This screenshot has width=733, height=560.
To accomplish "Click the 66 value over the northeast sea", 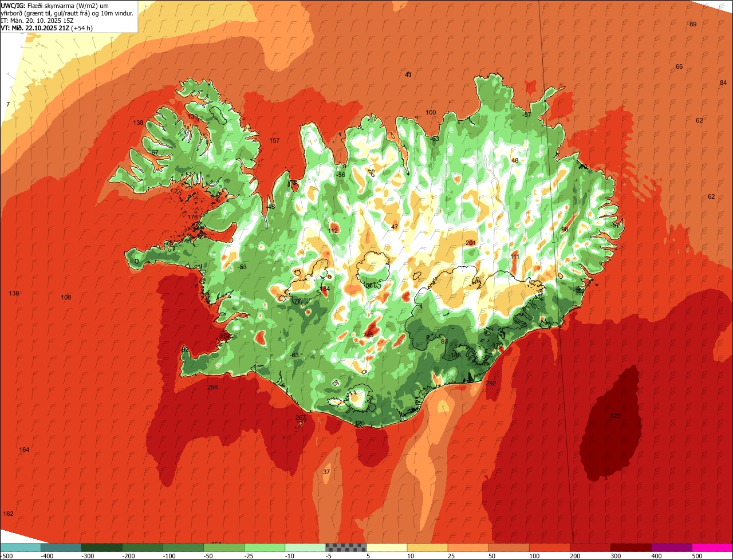I will 679,66.
